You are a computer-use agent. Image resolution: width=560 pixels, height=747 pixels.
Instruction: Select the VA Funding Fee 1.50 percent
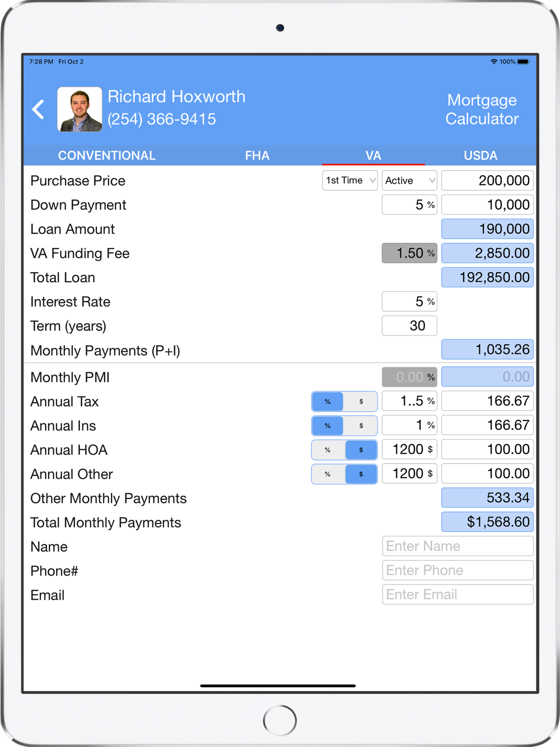coord(409,253)
